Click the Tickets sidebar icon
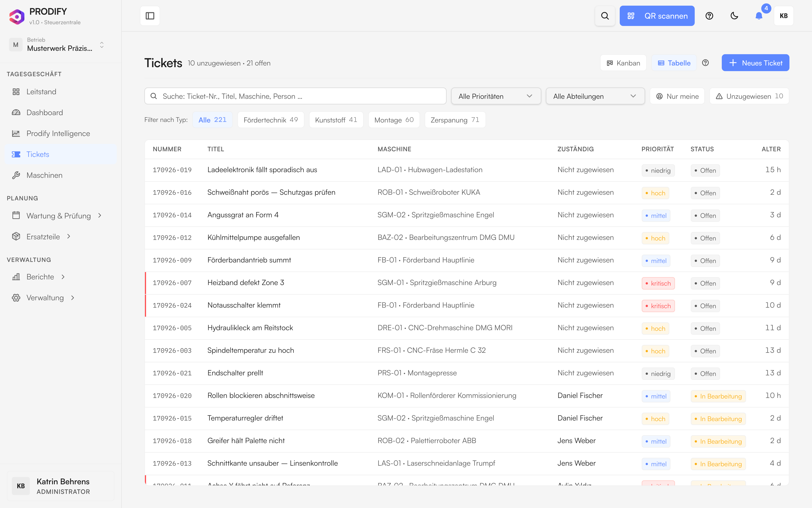Screen dimensions: 812x508 coord(16,154)
